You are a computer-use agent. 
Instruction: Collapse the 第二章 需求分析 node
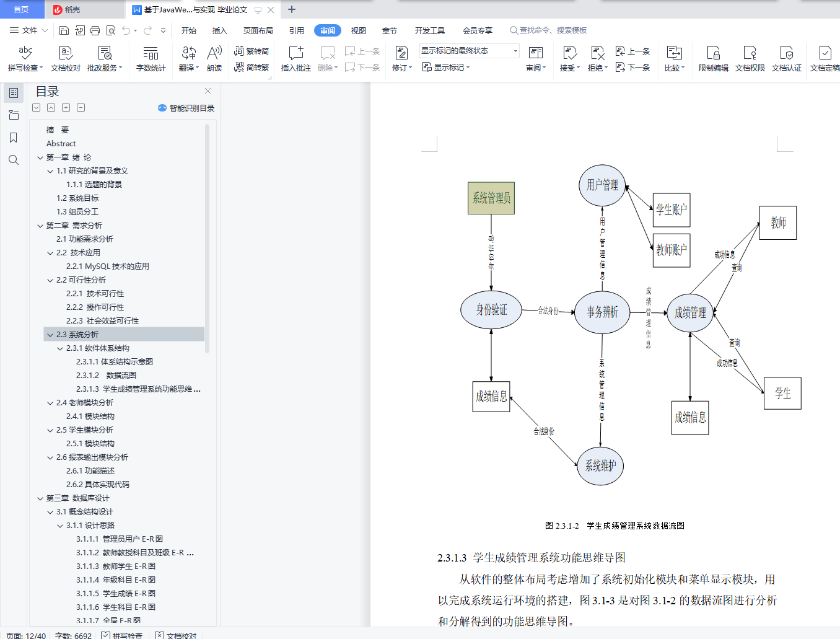(40, 226)
